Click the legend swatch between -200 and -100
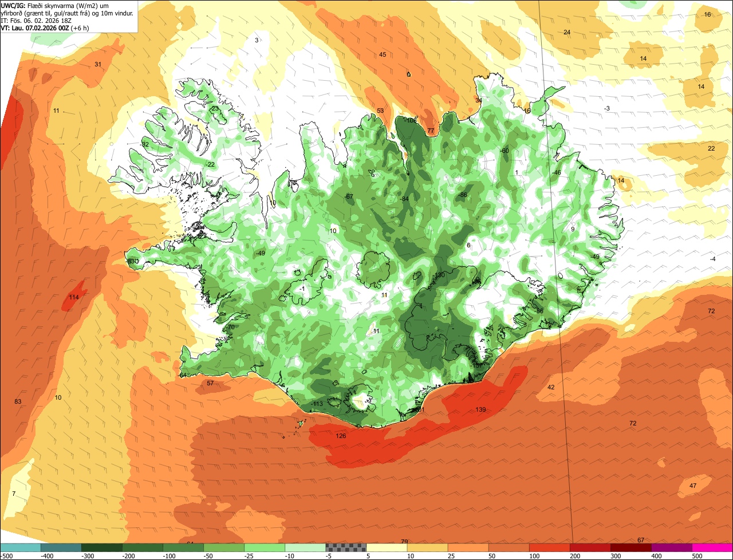The image size is (733, 560). [143, 547]
